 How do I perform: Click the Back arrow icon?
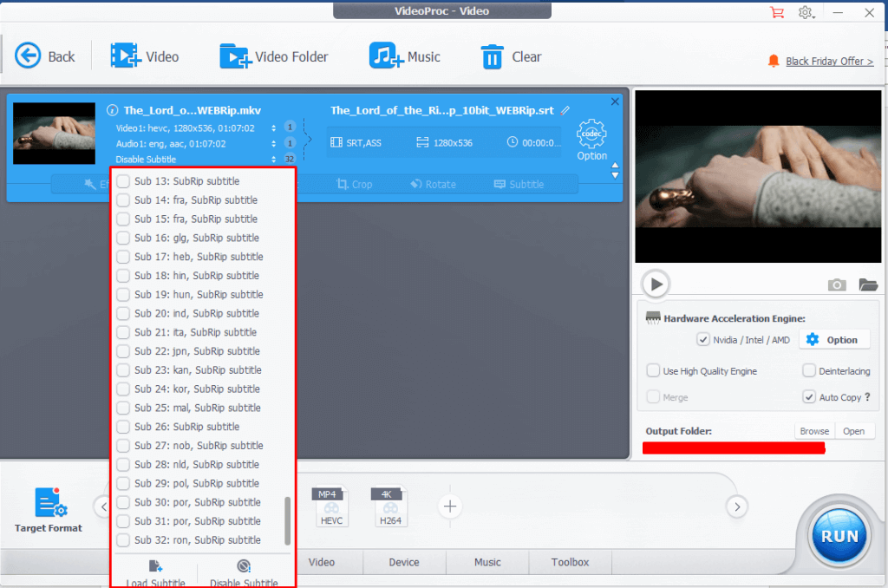[x=29, y=56]
